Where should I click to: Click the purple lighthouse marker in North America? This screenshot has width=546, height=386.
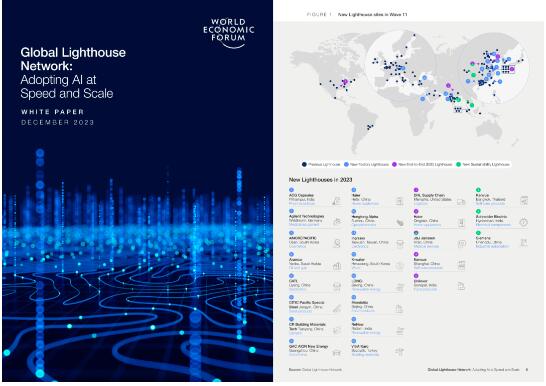345,82
